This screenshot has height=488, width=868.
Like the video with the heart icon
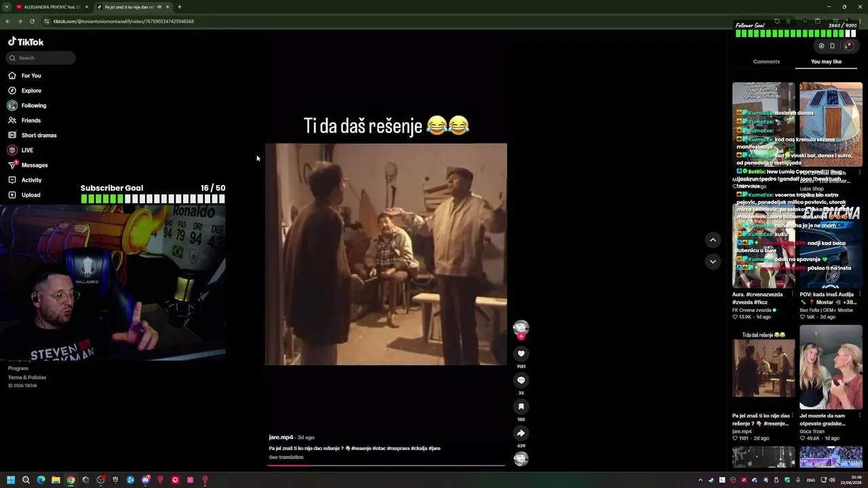tap(521, 353)
